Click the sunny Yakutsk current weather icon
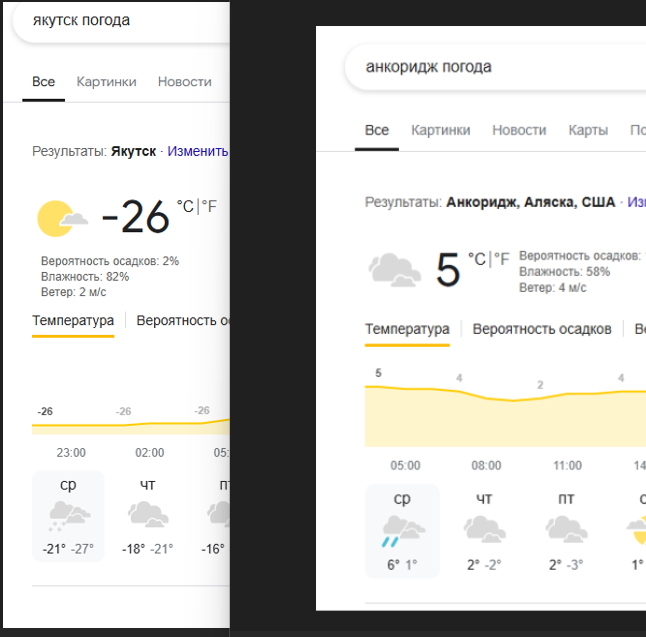Screen dimensions: 646x637 62,219
